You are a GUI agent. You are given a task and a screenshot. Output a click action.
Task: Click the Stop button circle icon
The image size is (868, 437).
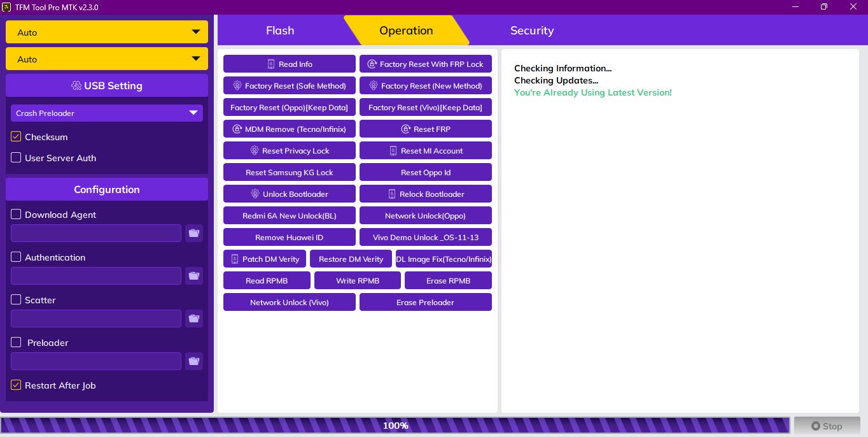(816, 426)
